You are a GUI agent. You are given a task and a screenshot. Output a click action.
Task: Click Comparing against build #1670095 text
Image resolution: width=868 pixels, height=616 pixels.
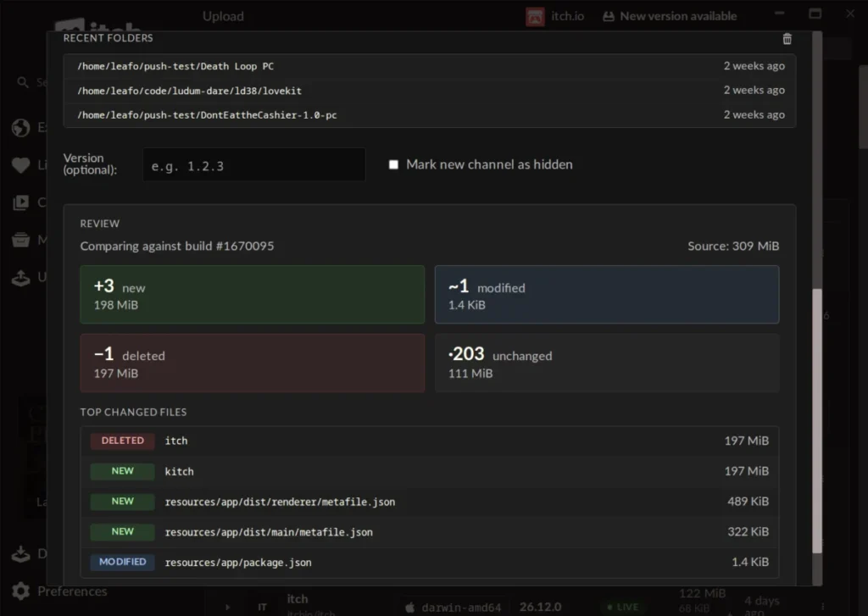tap(177, 246)
